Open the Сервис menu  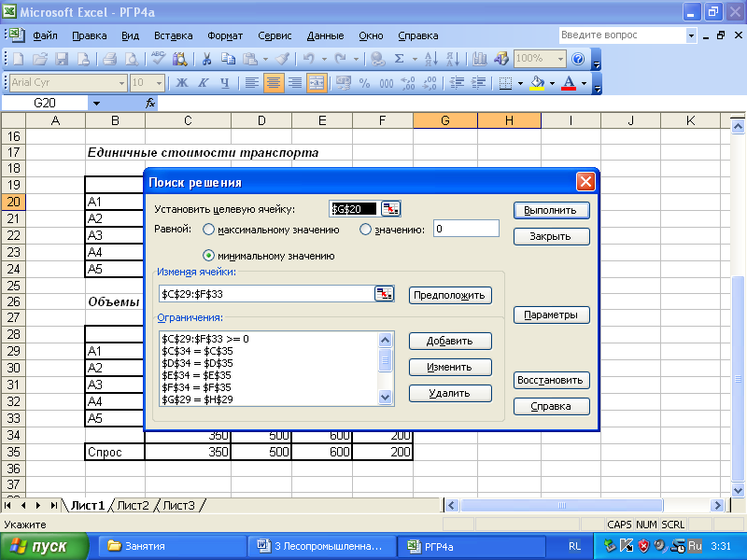point(275,35)
